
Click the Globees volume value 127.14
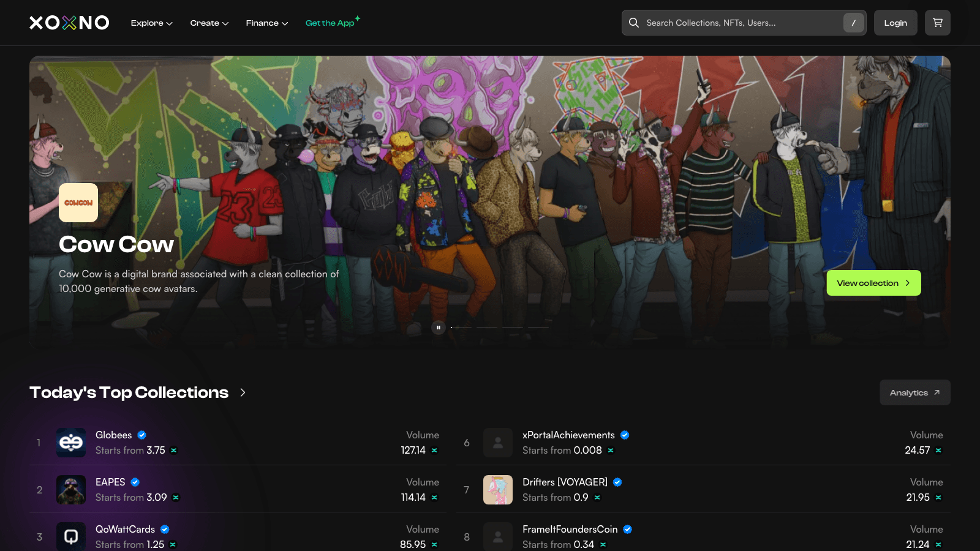(413, 450)
